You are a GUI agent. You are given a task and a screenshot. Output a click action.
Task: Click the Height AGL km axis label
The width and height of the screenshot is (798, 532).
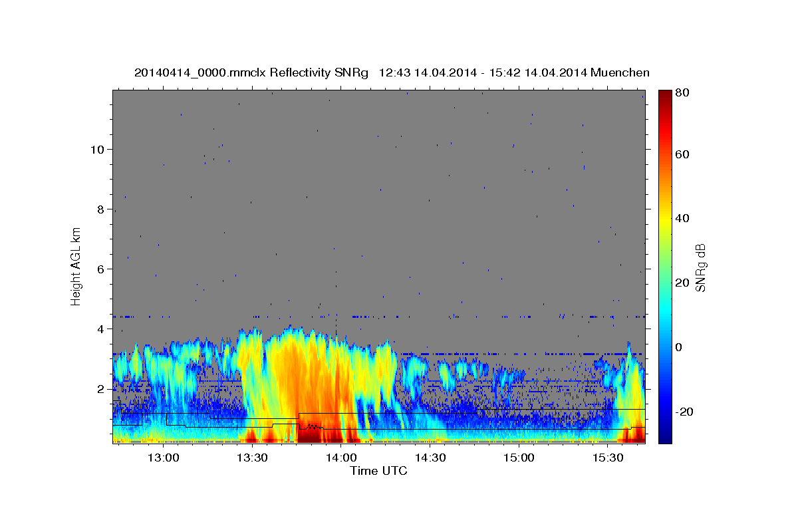76,267
